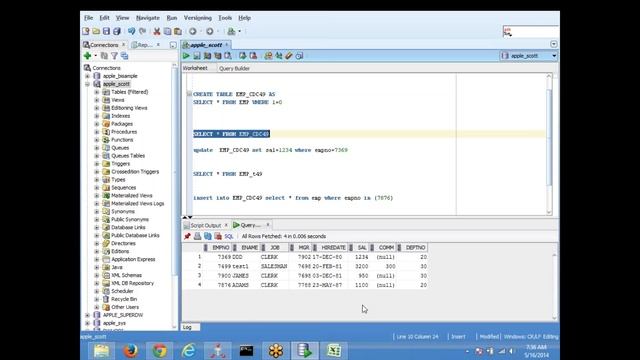This screenshot has height=360, width=640.
Task: Click the Commit icon in worksheet toolbar
Action: pyautogui.click(x=243, y=56)
